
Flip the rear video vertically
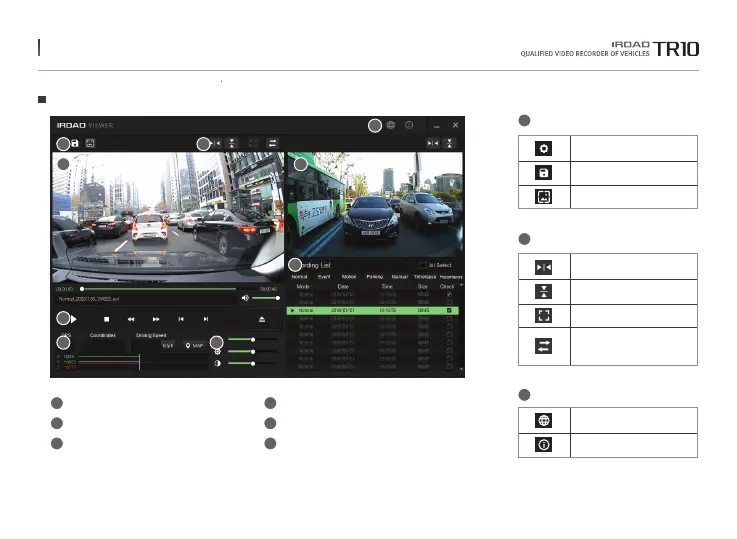click(x=450, y=143)
